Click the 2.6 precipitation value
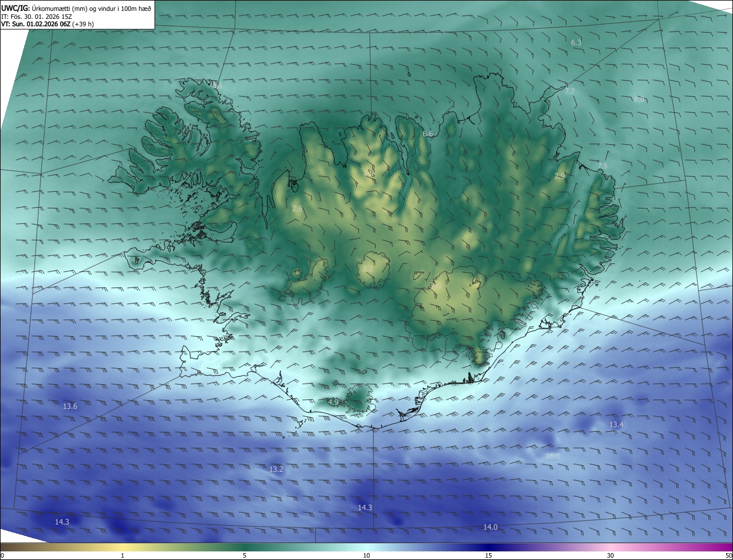This screenshot has height=560, width=733. coord(297,209)
